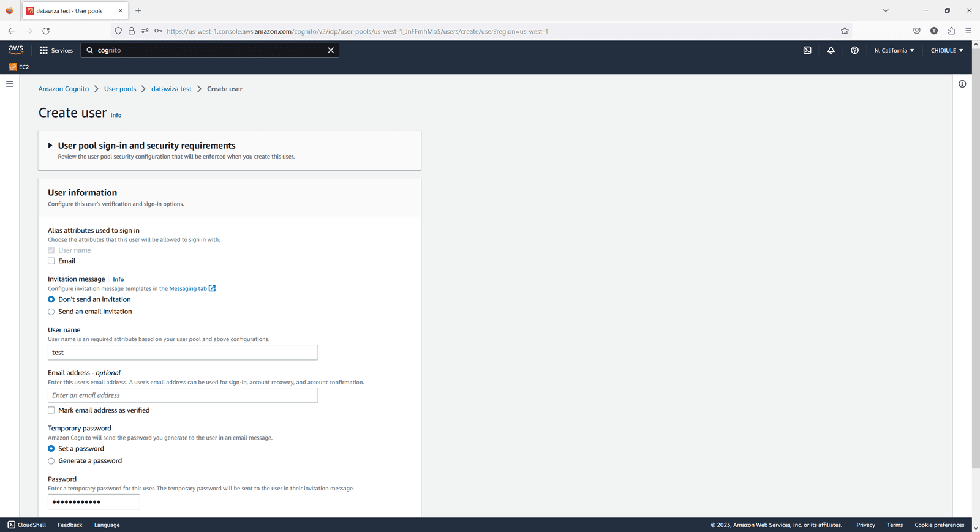
Task: Click the AWS logo home icon
Action: pyautogui.click(x=16, y=50)
